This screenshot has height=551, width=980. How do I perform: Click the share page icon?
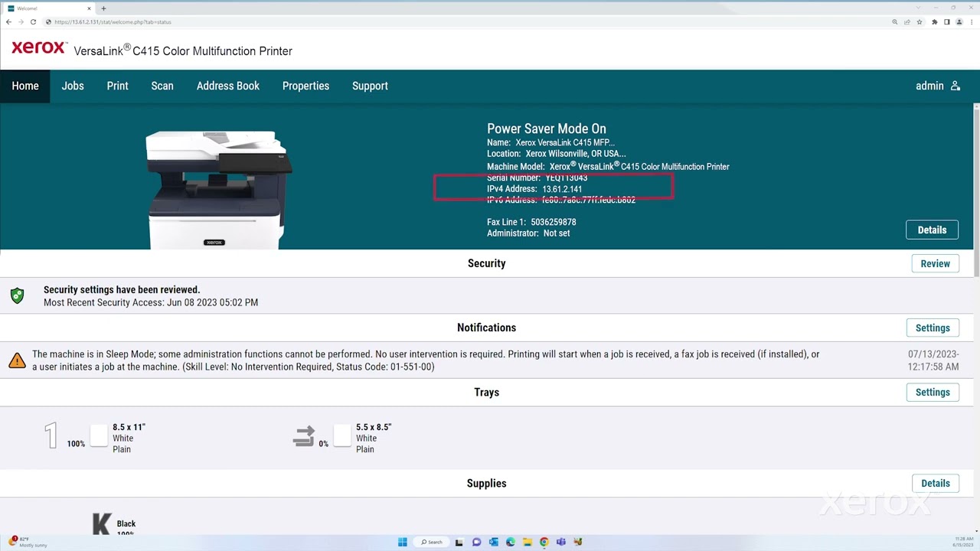click(907, 22)
